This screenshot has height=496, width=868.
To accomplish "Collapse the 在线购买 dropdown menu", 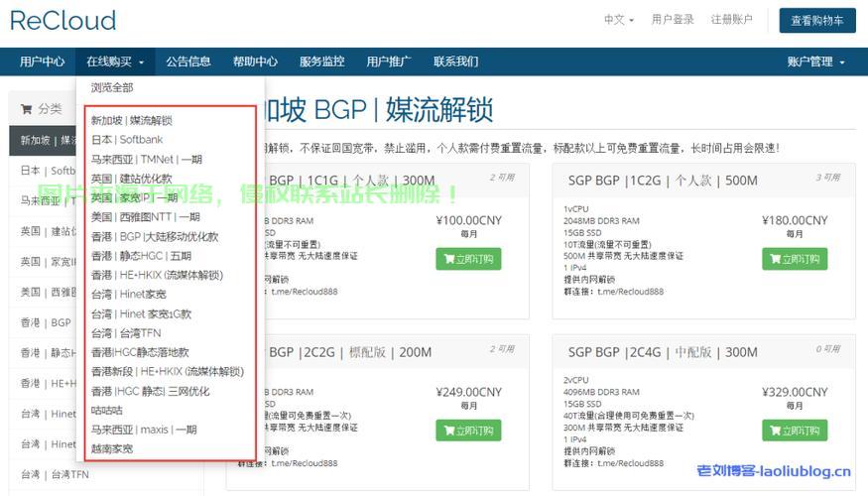I will [115, 62].
